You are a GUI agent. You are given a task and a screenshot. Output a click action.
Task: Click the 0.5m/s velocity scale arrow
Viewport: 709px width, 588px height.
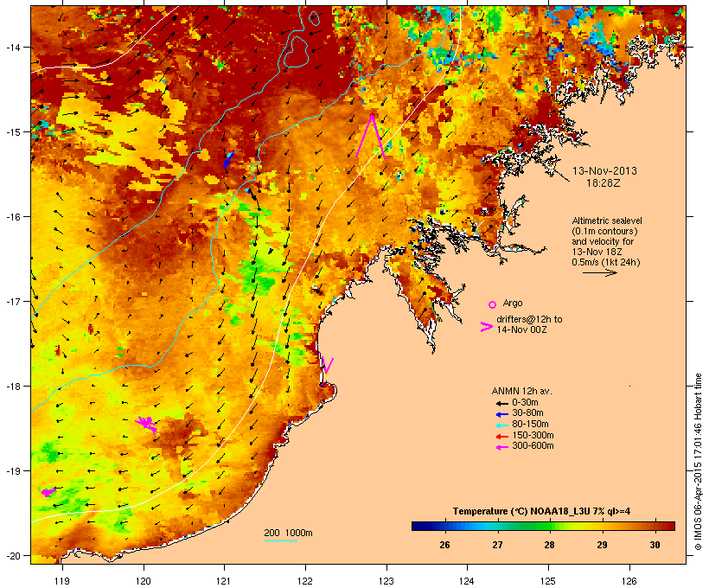[x=599, y=272]
